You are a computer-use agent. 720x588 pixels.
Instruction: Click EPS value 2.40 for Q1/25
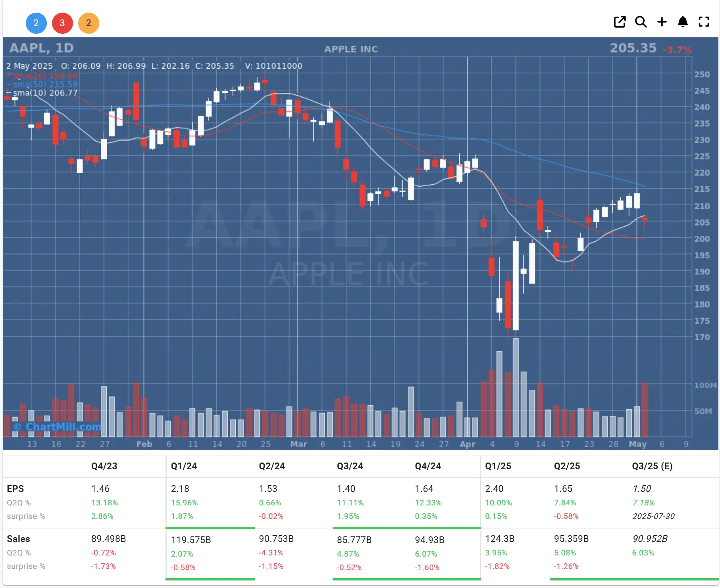coord(494,489)
